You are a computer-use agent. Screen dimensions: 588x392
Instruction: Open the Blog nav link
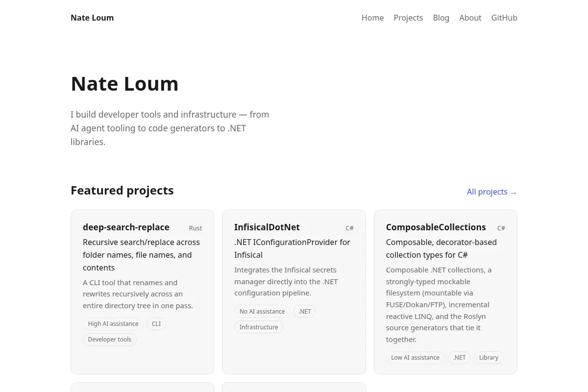click(x=441, y=18)
